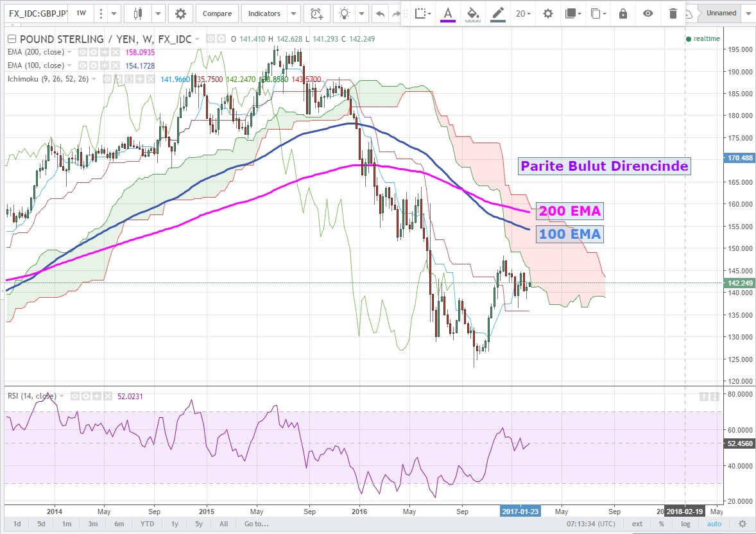Open drawing settings gear in floating toolbar

pos(547,13)
